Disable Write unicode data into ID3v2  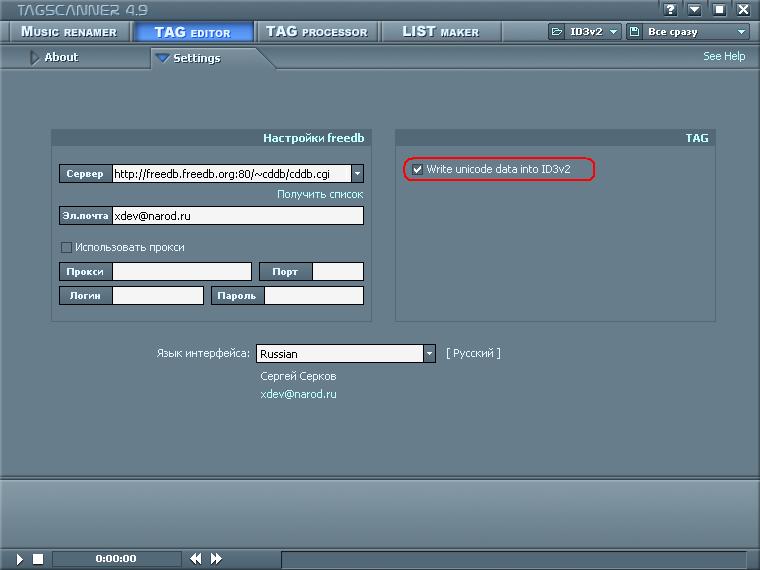417,169
